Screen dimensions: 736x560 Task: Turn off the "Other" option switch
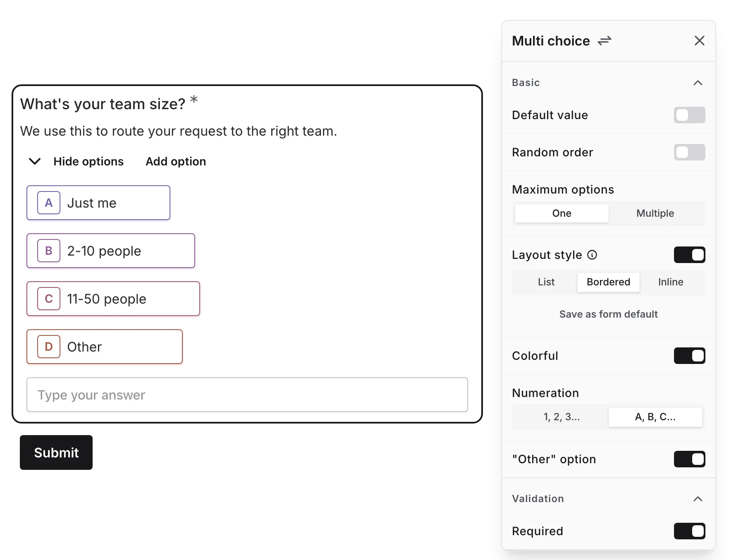pos(689,459)
